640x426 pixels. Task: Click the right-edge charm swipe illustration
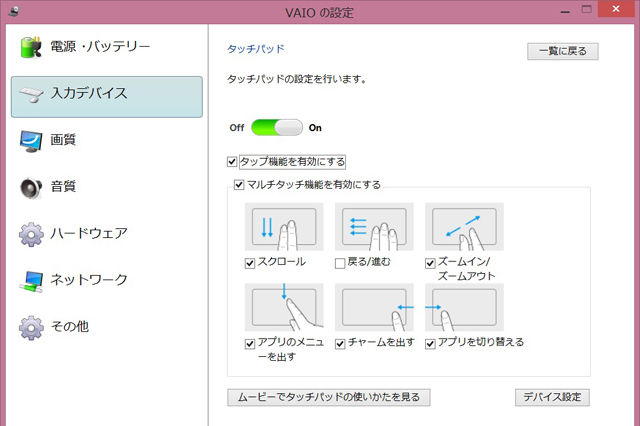click(x=374, y=307)
